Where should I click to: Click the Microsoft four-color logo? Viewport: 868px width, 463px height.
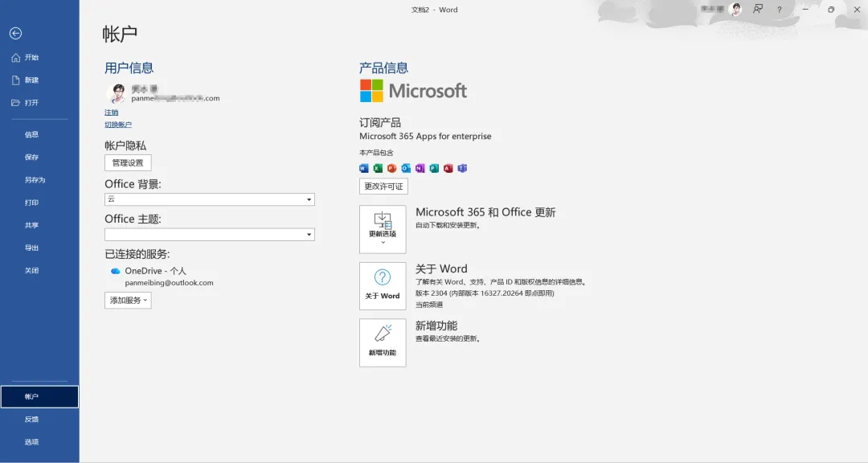tap(371, 91)
